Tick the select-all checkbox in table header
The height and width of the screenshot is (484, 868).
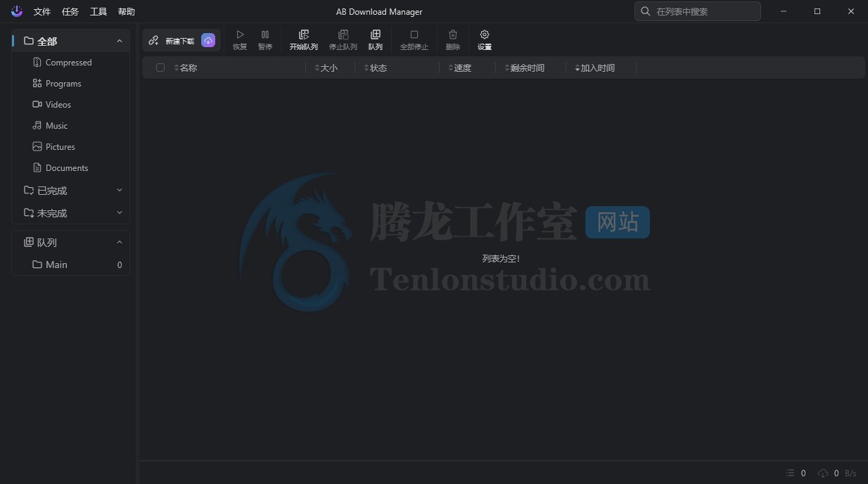pyautogui.click(x=160, y=68)
